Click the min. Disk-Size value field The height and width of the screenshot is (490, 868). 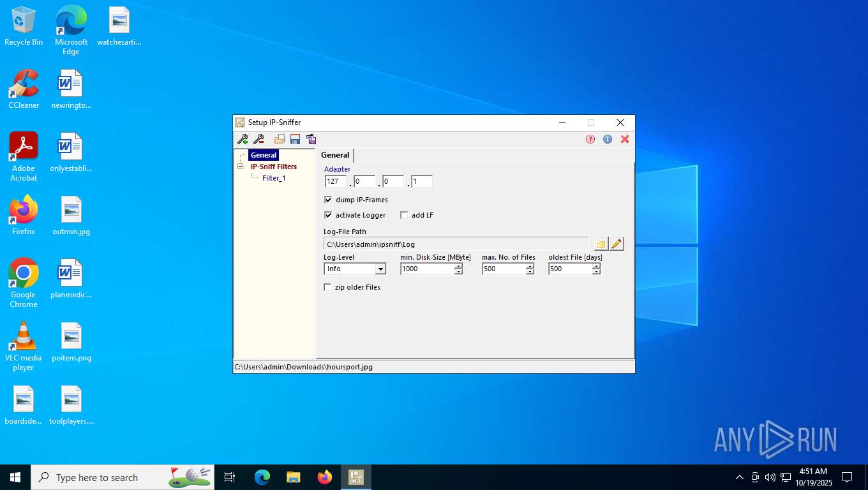click(x=427, y=269)
